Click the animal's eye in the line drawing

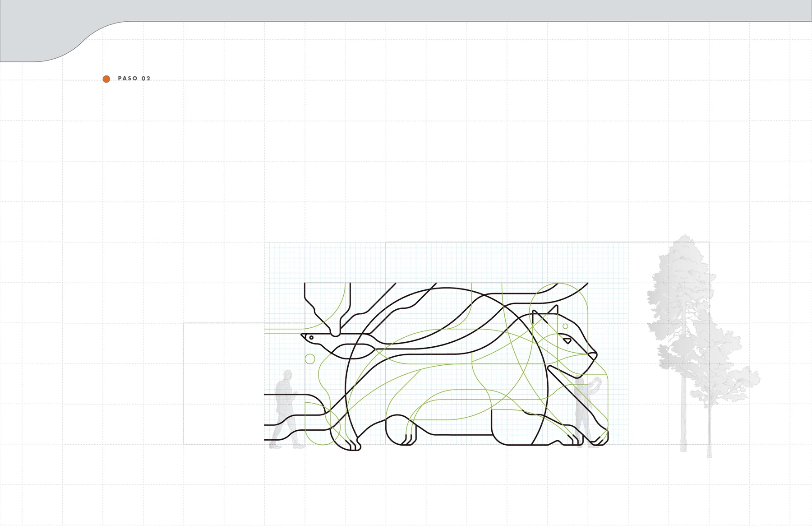(x=567, y=341)
